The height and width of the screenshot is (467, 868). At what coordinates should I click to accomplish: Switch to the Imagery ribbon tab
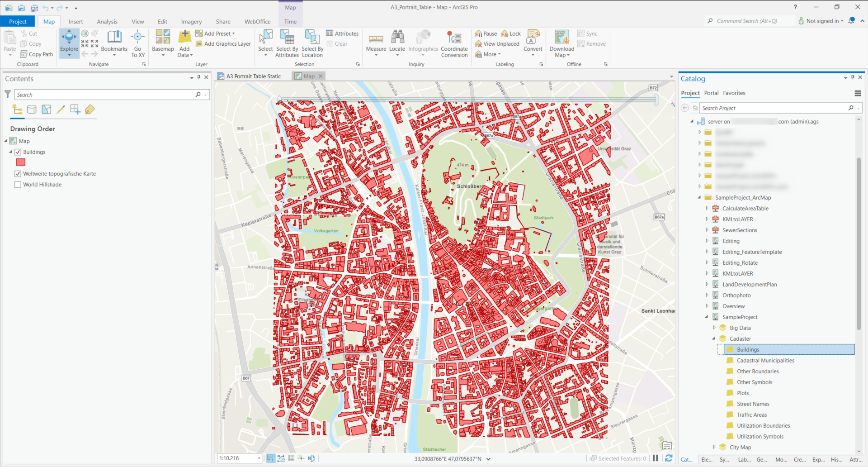point(191,21)
